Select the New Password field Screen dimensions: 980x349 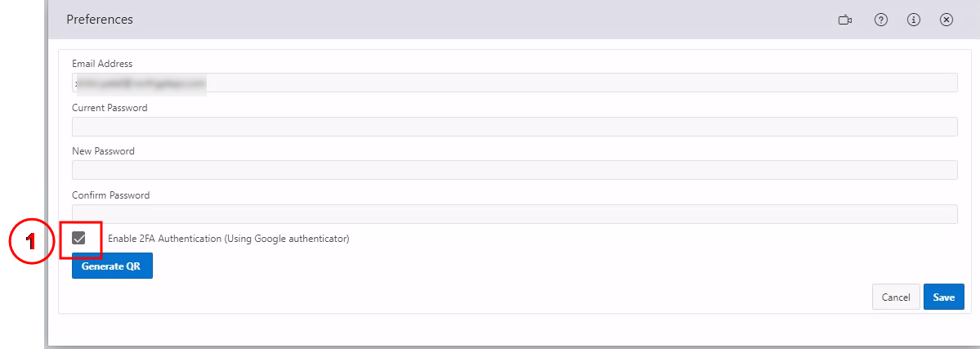click(x=515, y=170)
